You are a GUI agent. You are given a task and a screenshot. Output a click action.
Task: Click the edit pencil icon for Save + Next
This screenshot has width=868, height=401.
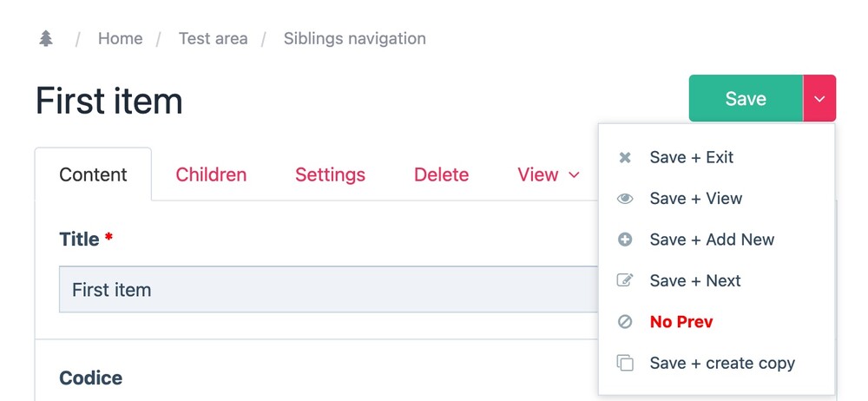[x=624, y=280]
